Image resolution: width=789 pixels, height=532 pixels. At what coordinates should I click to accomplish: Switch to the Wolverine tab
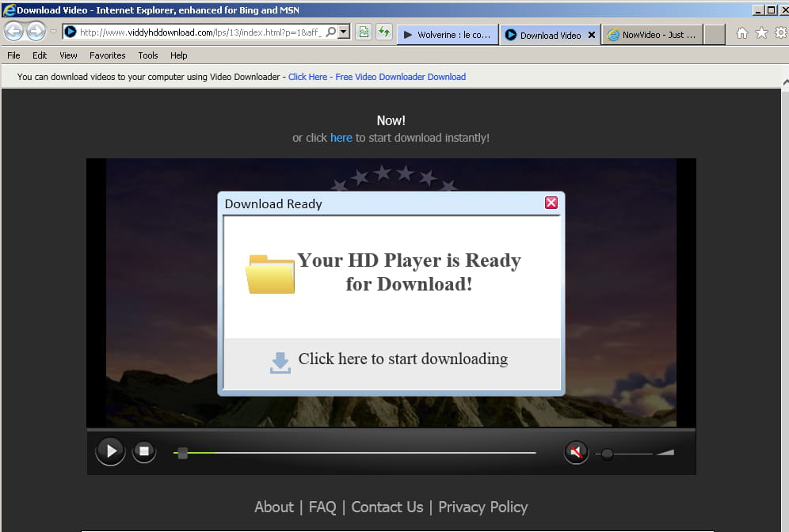tap(448, 35)
